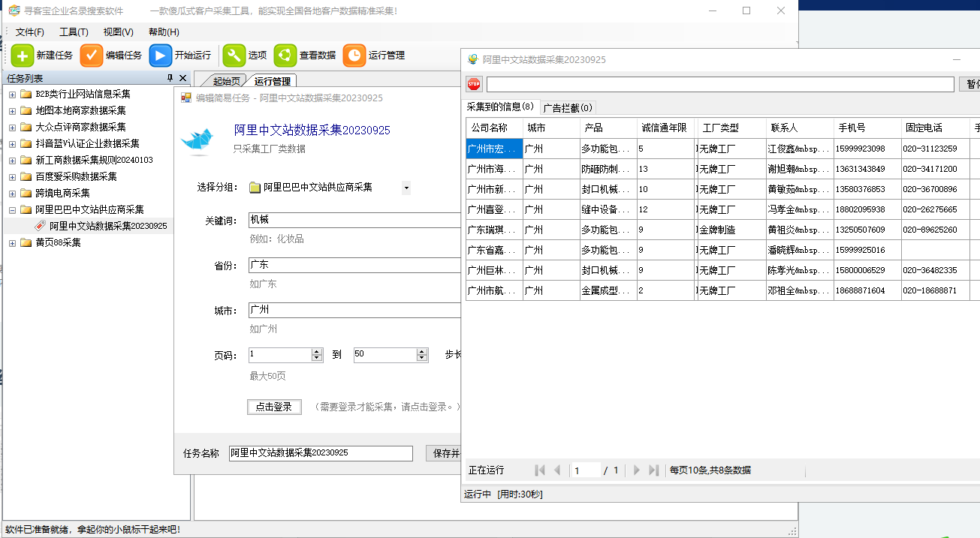Expand 地图本地商家数据采集 node

(x=12, y=111)
